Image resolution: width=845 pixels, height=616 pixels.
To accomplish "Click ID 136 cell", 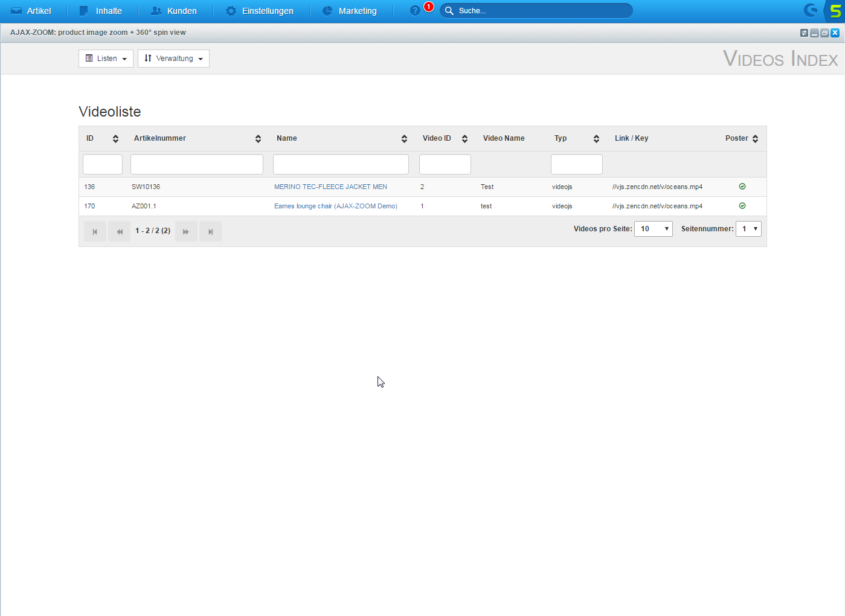I will [x=89, y=187].
